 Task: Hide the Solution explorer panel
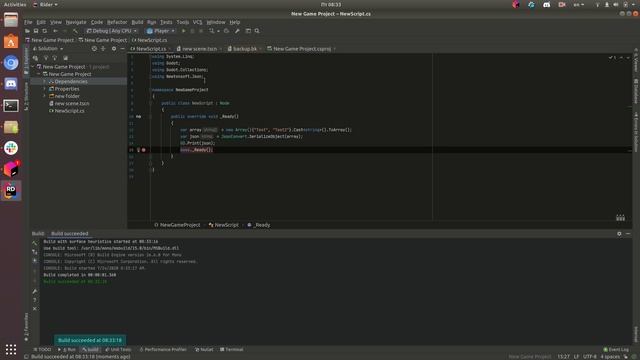pyautogui.click(x=122, y=49)
